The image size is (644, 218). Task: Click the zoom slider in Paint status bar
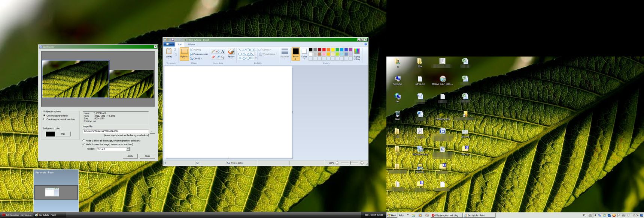[350, 163]
